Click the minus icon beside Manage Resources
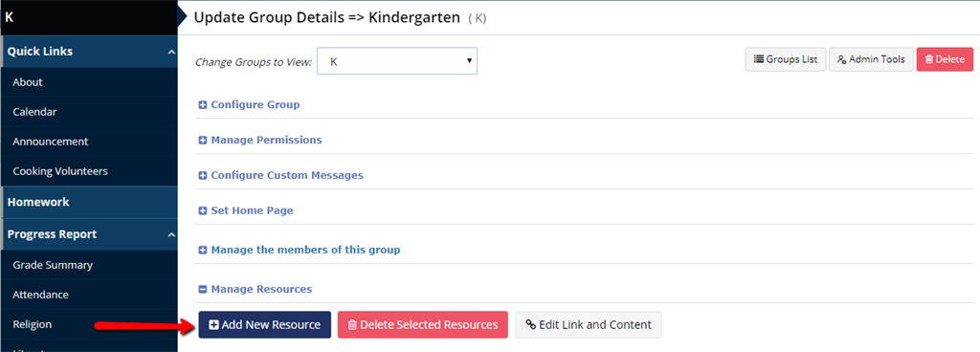 (x=203, y=290)
